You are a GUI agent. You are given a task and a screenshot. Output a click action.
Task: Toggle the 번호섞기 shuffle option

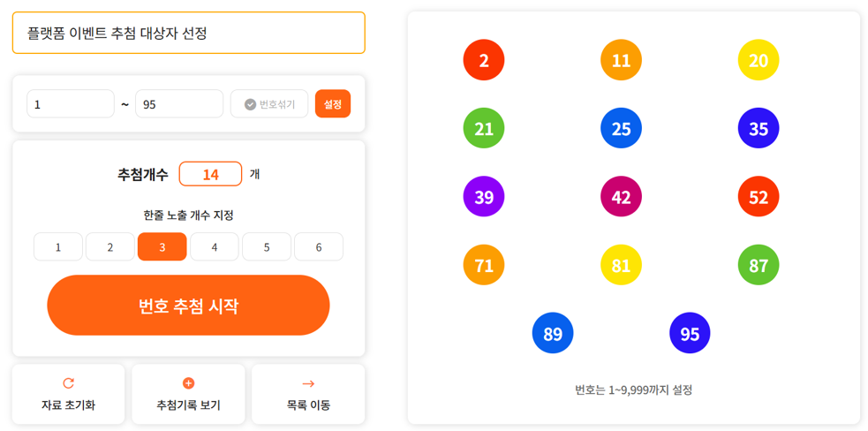269,104
